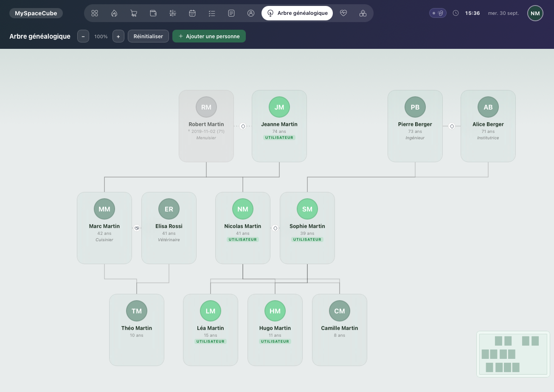This screenshot has width=554, height=392.
Task: Open the calculator icon section
Action: point(173,13)
